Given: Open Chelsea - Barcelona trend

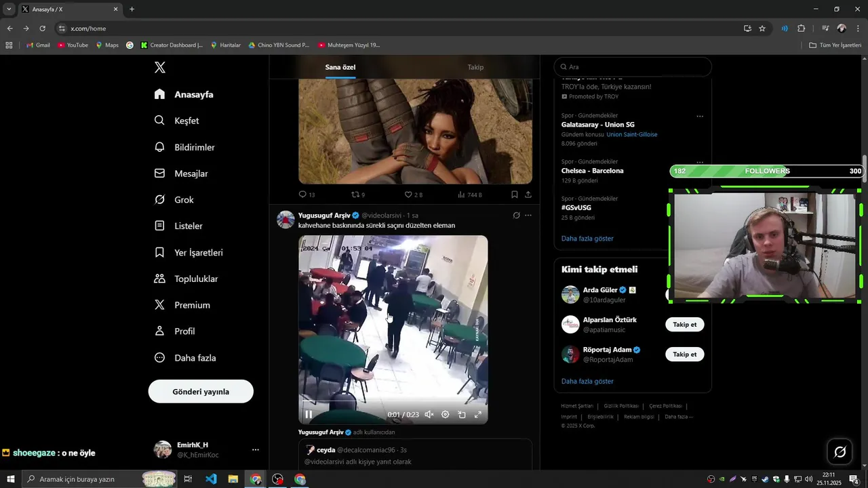Looking at the screenshot, I should (592, 171).
